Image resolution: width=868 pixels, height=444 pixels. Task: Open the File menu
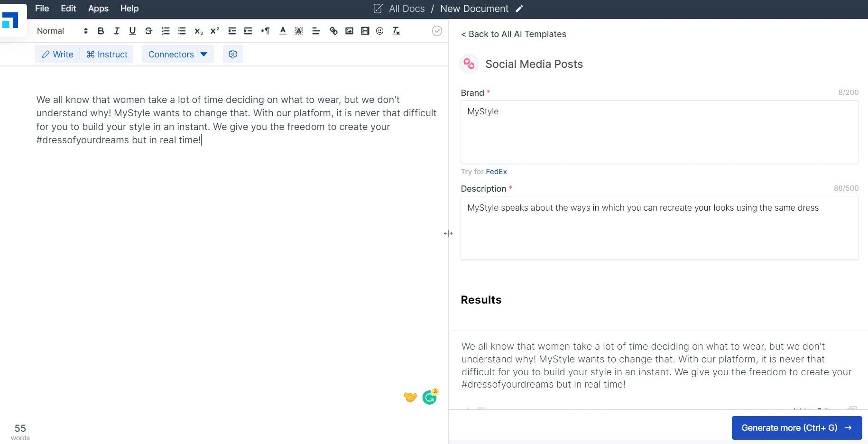click(x=42, y=9)
